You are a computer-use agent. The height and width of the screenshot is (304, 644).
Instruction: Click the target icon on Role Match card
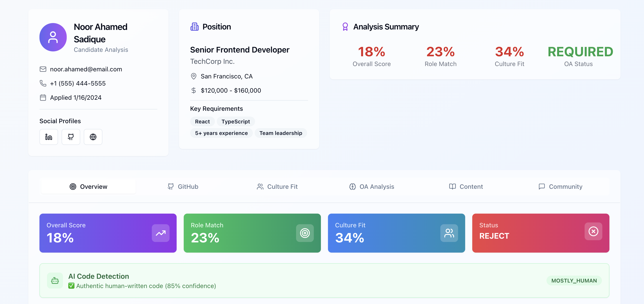pos(305,233)
